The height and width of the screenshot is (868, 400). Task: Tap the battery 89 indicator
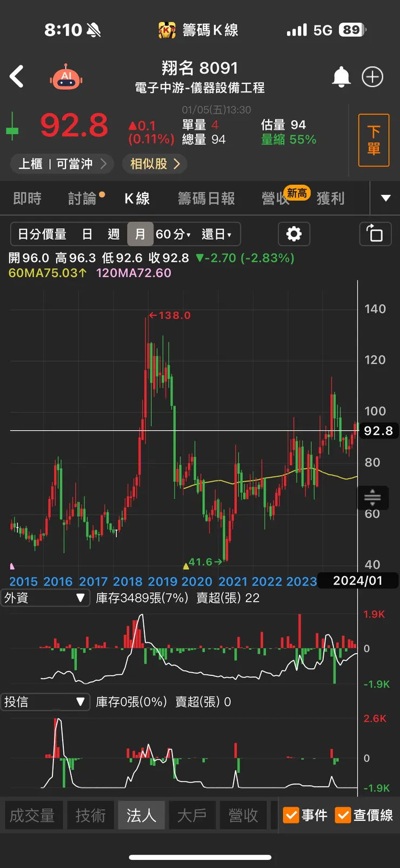click(x=352, y=30)
